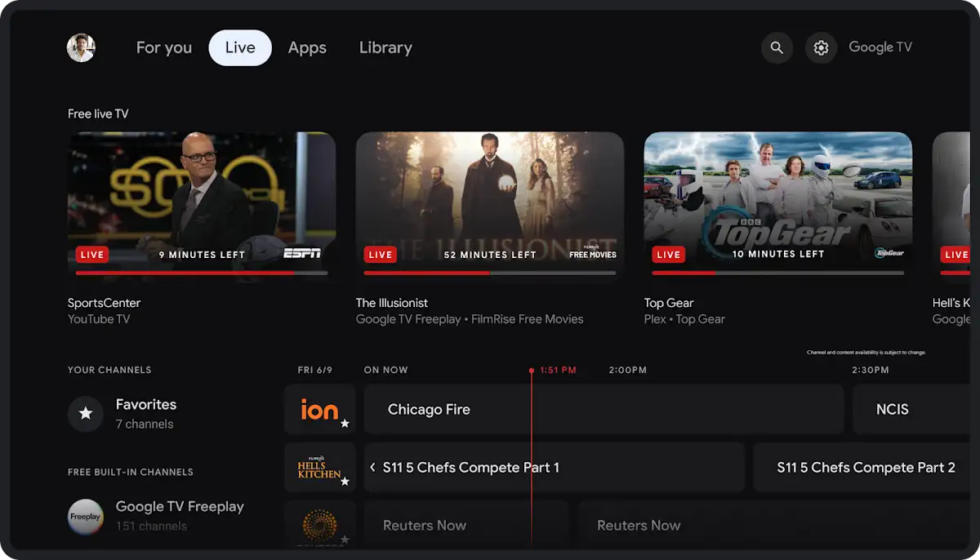The image size is (980, 560).
Task: Click the Google TV Freeplay channel icon
Action: (x=85, y=516)
